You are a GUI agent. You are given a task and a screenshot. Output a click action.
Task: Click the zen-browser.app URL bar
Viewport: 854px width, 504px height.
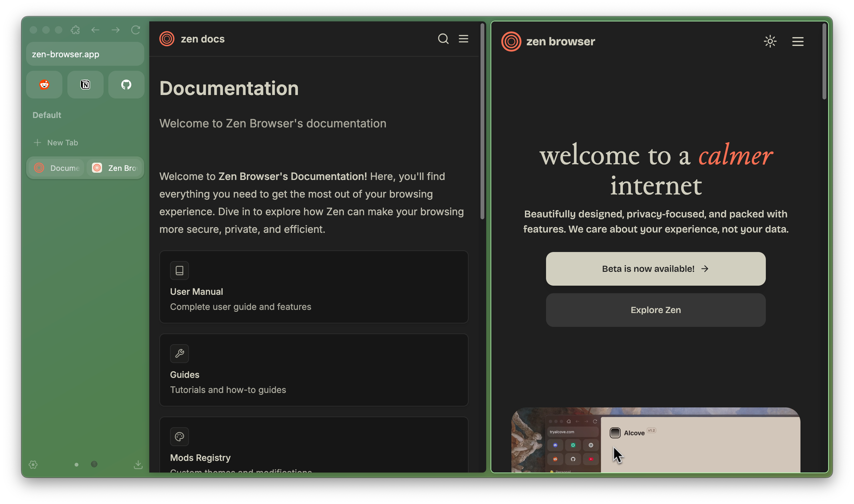point(85,54)
